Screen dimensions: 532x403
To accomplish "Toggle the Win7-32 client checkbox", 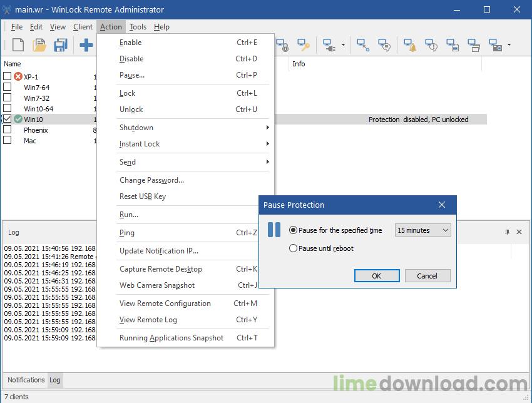I will tap(7, 98).
